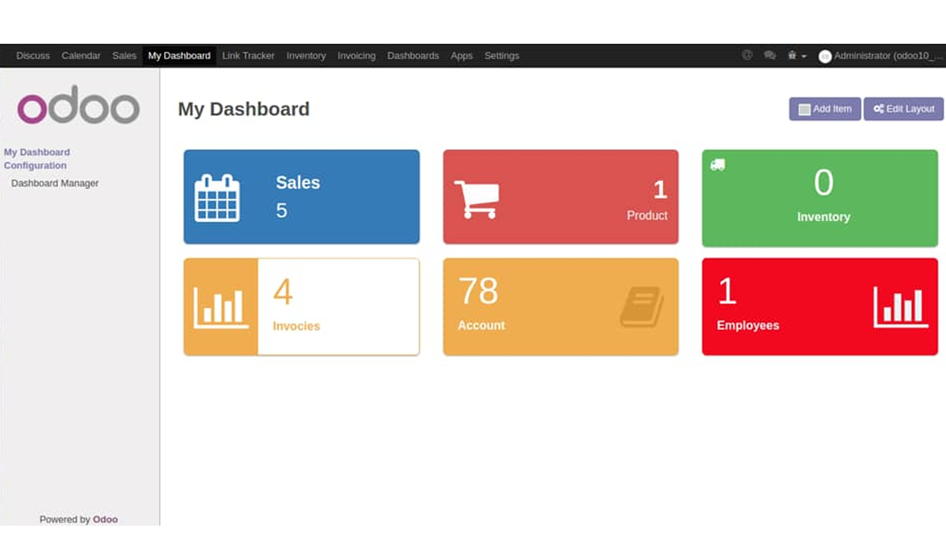Image resolution: width=946 pixels, height=560 pixels.
Task: Open the conversations chat icon in top bar
Action: pyautogui.click(x=769, y=55)
